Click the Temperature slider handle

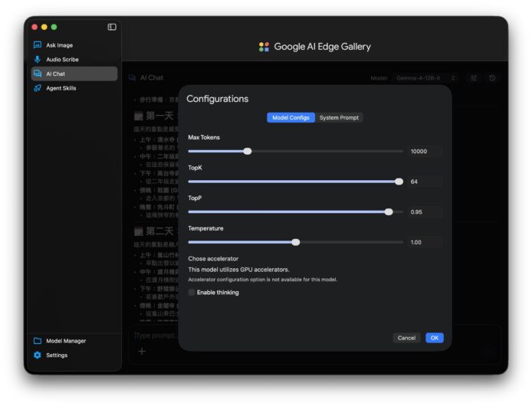pos(296,242)
